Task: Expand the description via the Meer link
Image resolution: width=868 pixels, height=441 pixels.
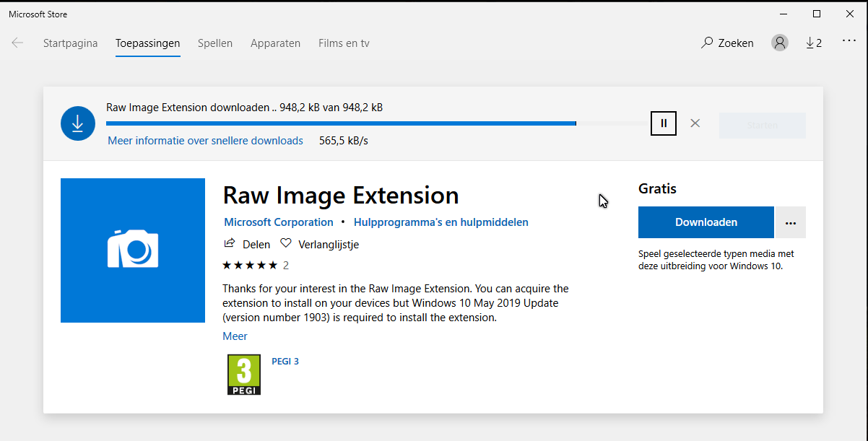Action: (235, 336)
